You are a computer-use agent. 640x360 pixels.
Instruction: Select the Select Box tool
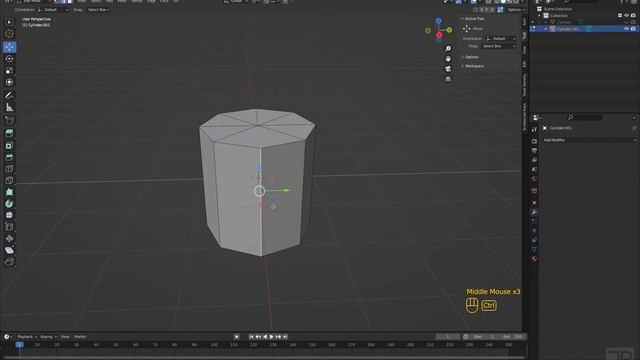click(9, 22)
